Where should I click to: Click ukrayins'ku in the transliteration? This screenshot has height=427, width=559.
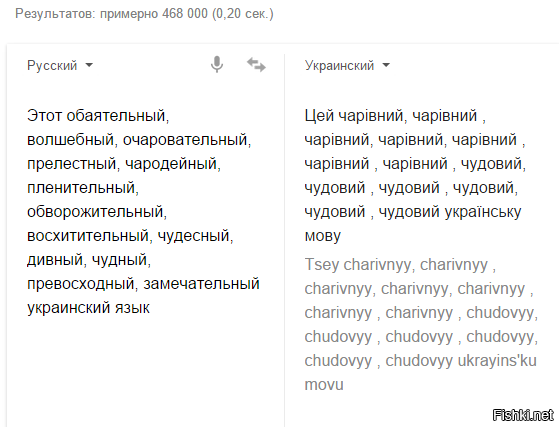(x=497, y=360)
